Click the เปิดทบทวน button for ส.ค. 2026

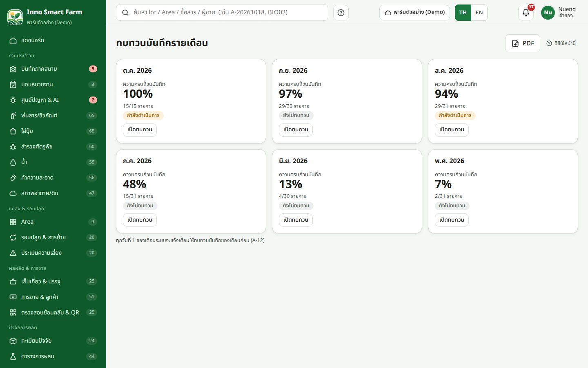coord(452,130)
